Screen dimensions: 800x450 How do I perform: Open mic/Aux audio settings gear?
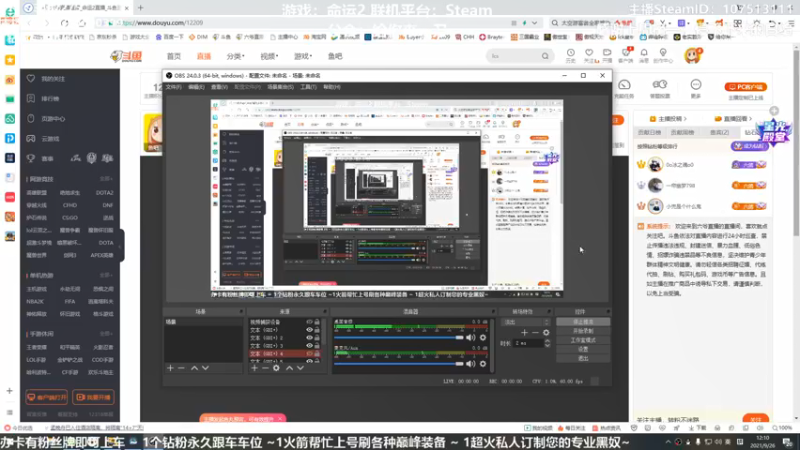click(x=483, y=364)
